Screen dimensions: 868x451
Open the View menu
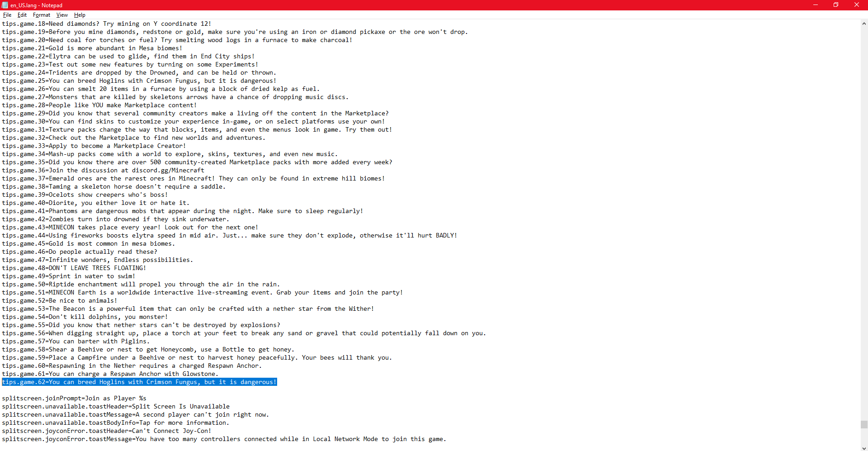[x=62, y=15]
